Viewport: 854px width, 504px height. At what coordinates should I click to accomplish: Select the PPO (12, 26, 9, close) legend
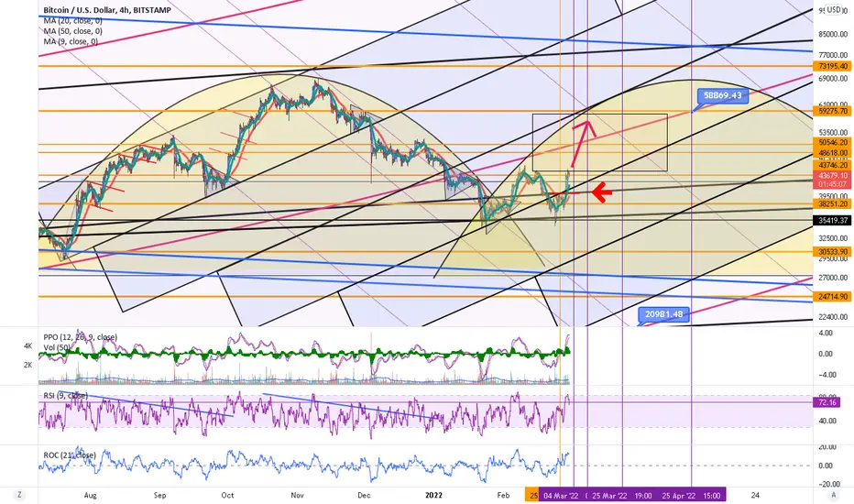80,337
